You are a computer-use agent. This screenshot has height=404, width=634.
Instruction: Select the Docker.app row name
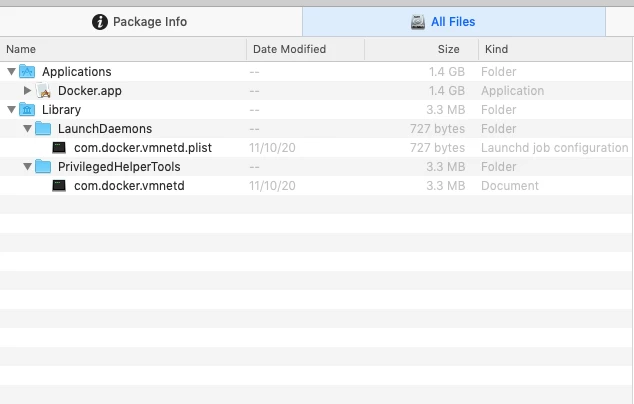click(90, 91)
